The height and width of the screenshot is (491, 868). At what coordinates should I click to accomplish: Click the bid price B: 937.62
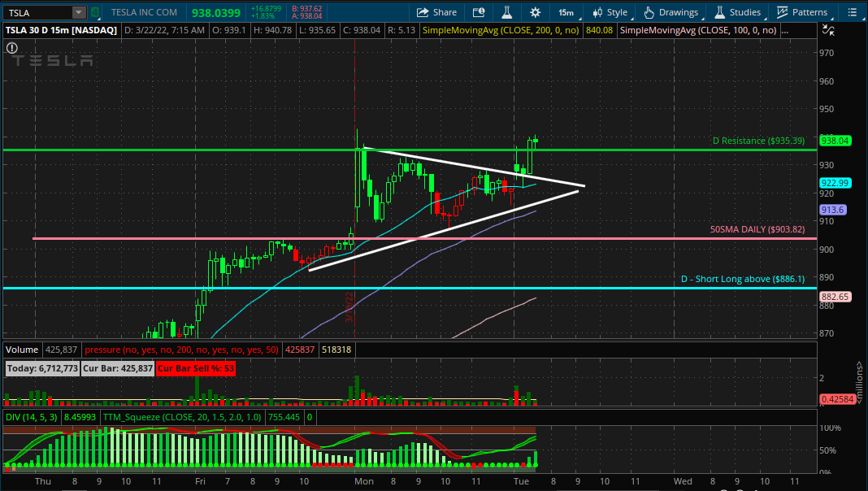[306, 9]
